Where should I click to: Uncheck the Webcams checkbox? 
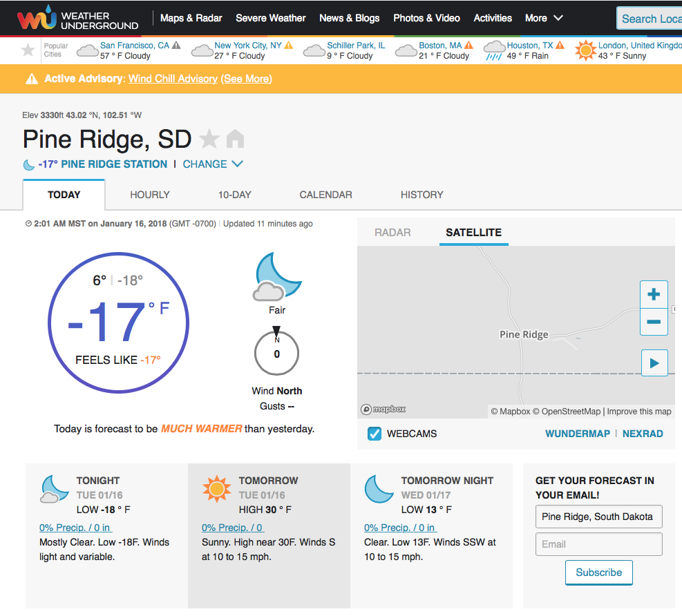click(375, 434)
